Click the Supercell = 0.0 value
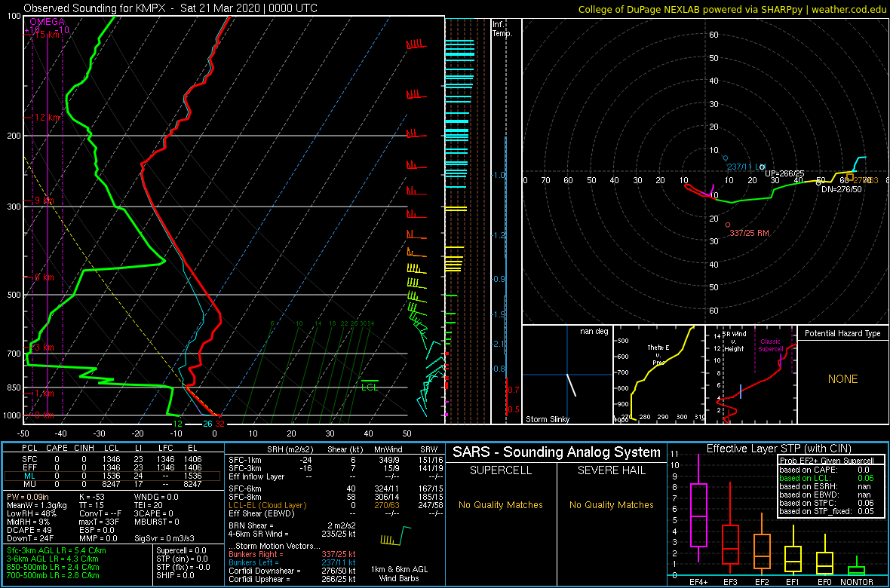 point(181,550)
